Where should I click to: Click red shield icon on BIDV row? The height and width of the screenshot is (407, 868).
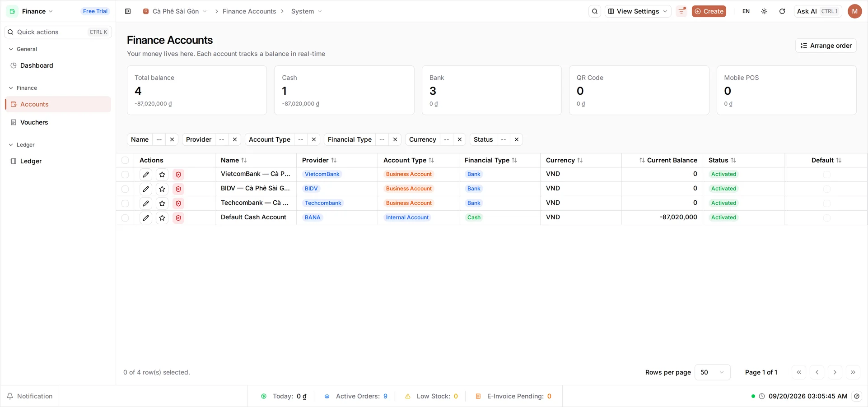[178, 189]
